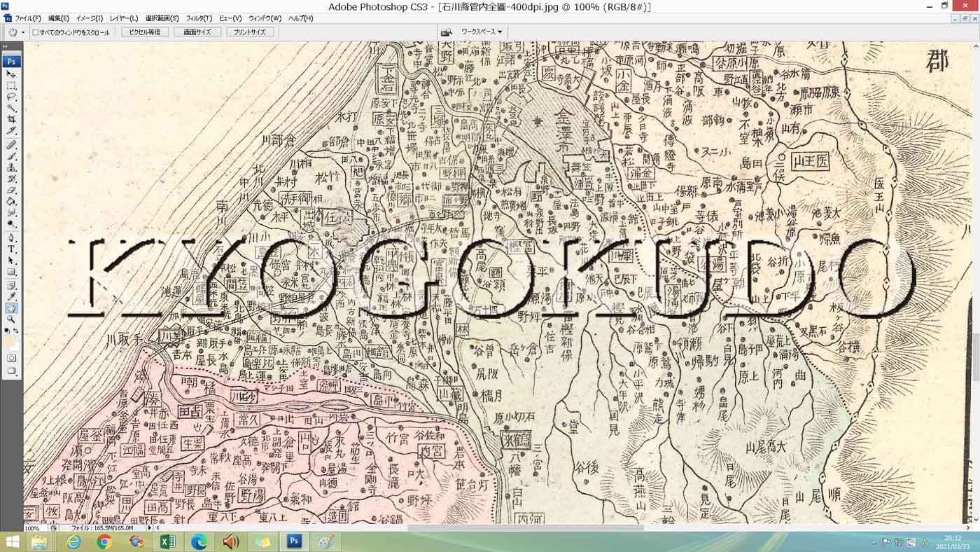Image resolution: width=980 pixels, height=552 pixels.
Task: Open the ヘルプ(H) menu
Action: pos(301,18)
